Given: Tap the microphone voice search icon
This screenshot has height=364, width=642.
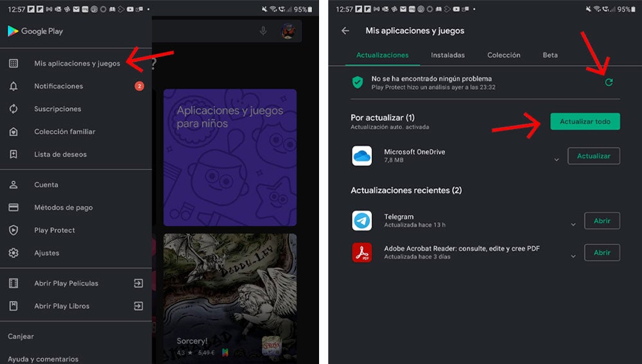Looking at the screenshot, I should [x=263, y=31].
